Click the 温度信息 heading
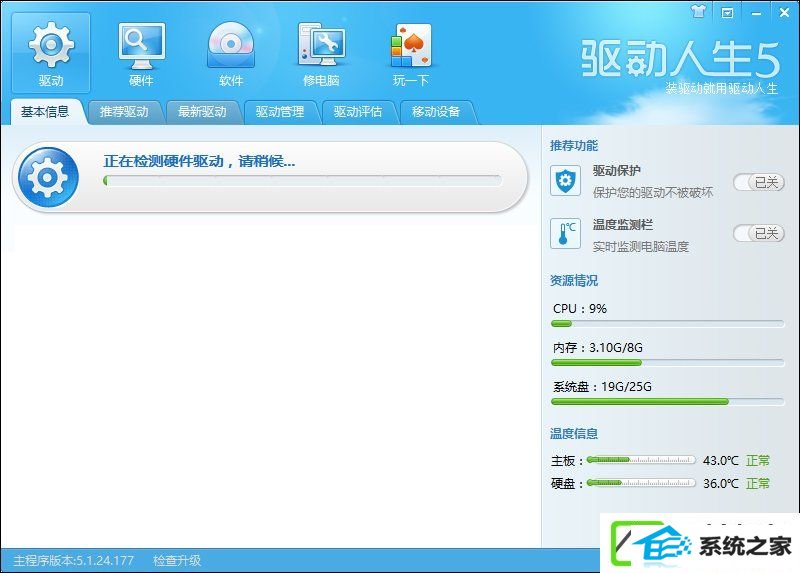 574,434
